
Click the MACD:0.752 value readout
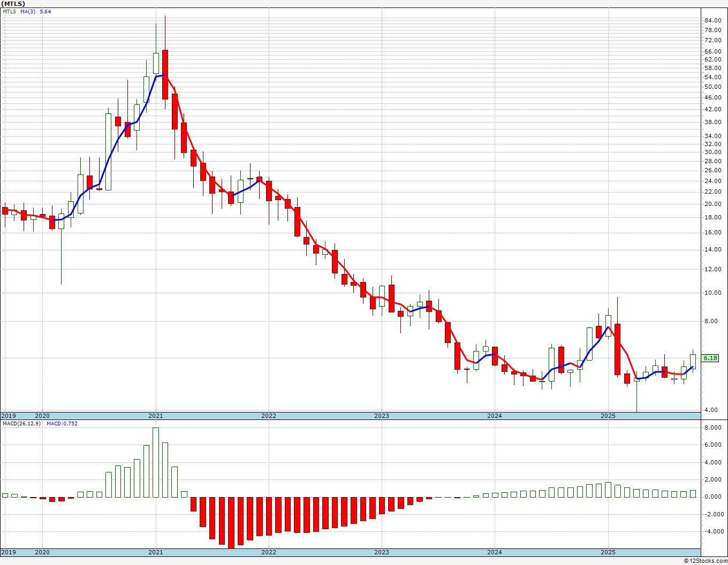(x=62, y=424)
